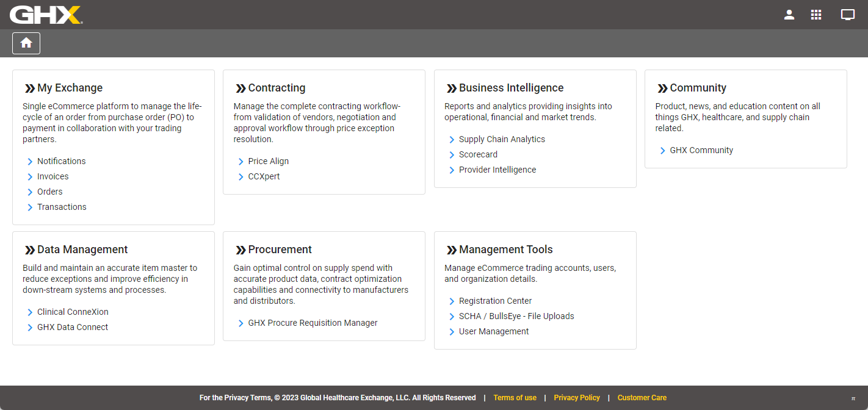Open the CCXpert link
This screenshot has height=410, width=868.
[x=264, y=176]
